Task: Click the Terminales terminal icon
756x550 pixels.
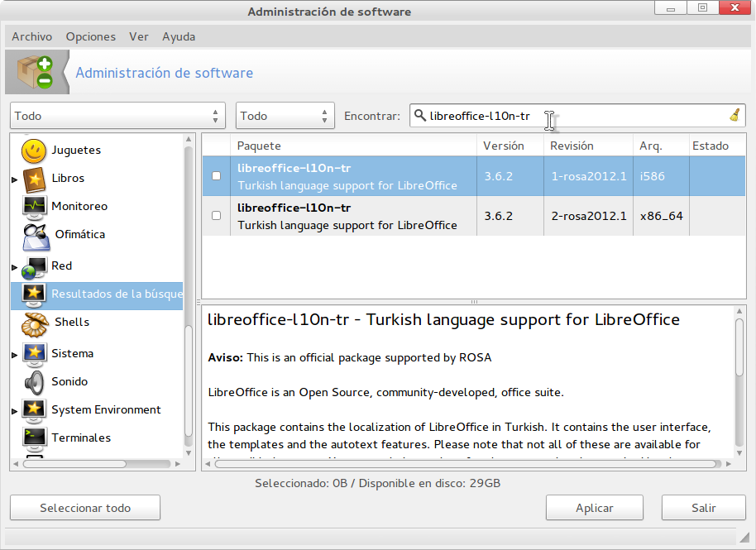Action: click(x=34, y=438)
